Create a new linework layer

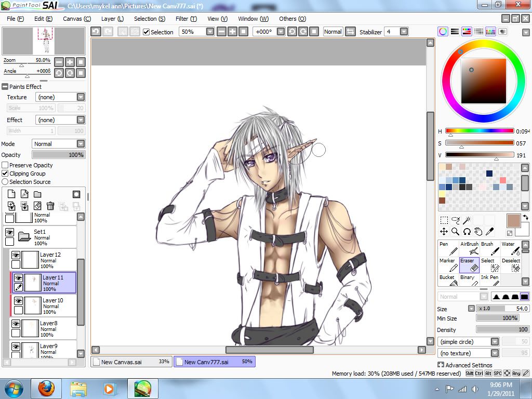point(24,194)
